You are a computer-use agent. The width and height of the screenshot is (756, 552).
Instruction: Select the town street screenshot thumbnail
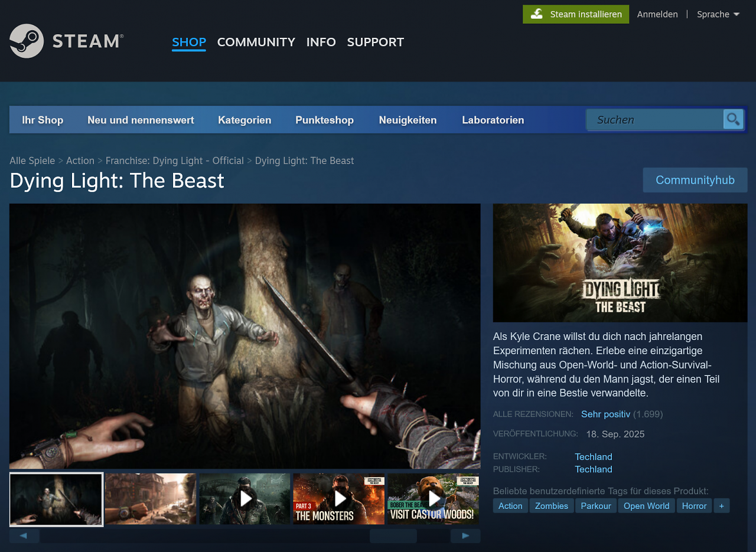pos(151,499)
